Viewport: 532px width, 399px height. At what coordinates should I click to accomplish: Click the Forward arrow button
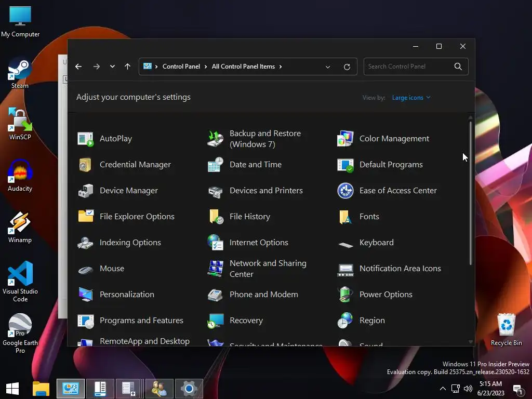pos(97,66)
